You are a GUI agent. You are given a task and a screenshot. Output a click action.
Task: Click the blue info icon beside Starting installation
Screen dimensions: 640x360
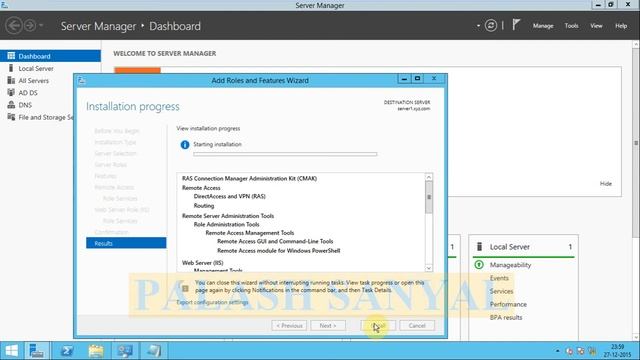[185, 144]
